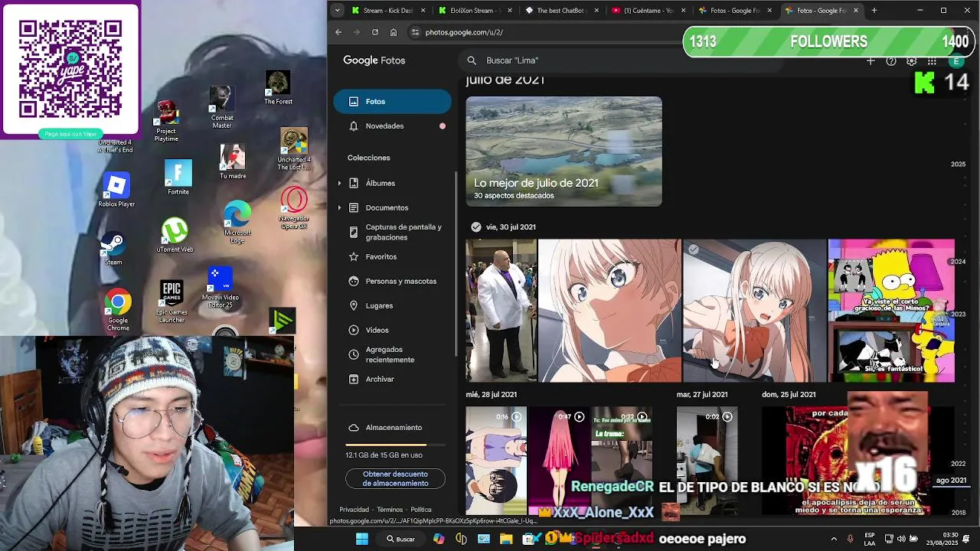Click Obtener descuento de almacenamiento button
Viewport: 980px width, 551px height.
click(395, 478)
